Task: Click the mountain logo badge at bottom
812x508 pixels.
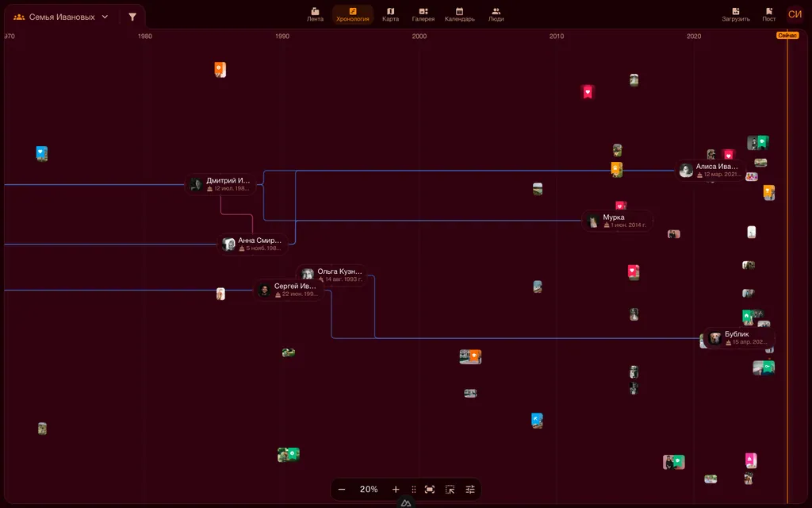Action: pos(406,502)
